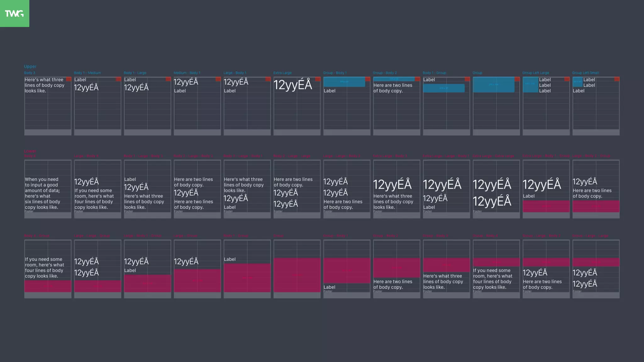
Task: Click the magenta block under single 12yyÉÅ bottom row
Action: [197, 280]
